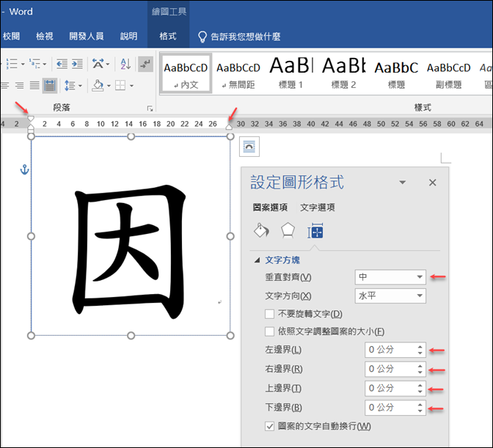Open Format Shape pane options arrow

(403, 183)
